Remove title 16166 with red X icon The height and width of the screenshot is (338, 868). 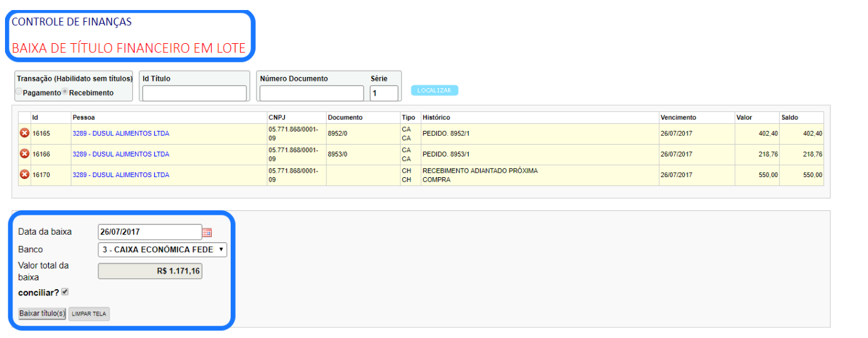(x=24, y=154)
